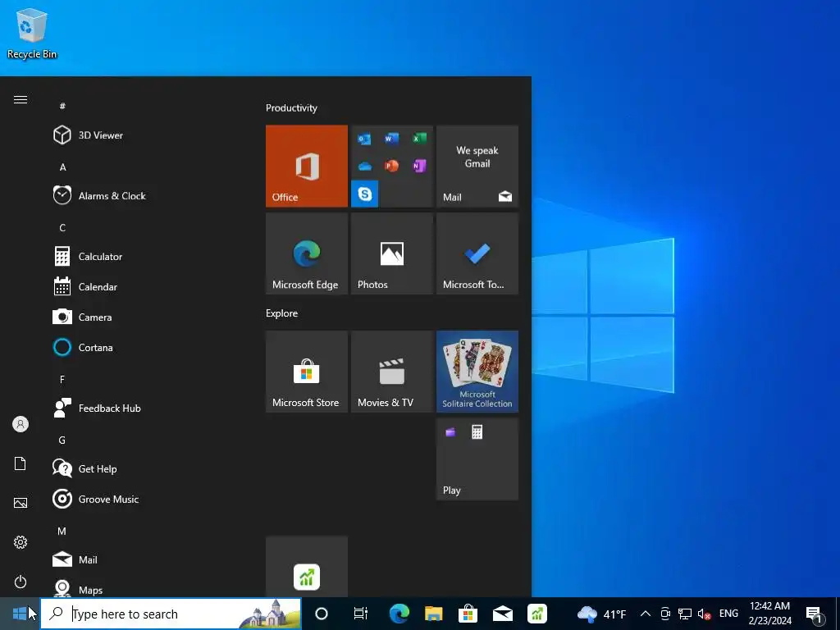Open the Skype tile
The image size is (840, 630).
tap(365, 194)
